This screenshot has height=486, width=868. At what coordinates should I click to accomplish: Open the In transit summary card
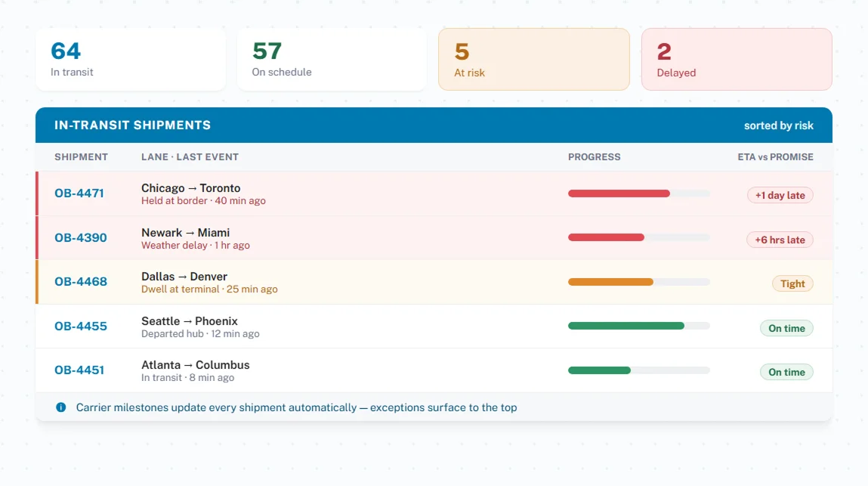click(x=131, y=59)
